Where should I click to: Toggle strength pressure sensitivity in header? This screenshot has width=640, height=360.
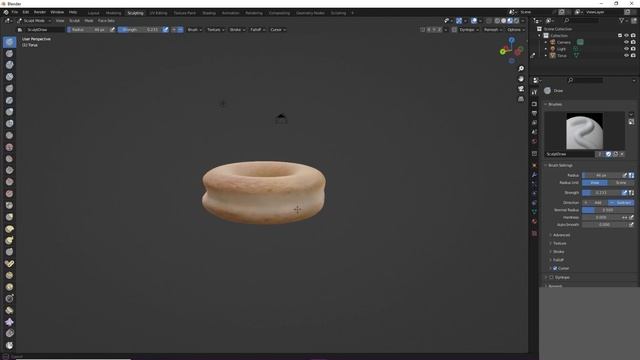(x=165, y=29)
